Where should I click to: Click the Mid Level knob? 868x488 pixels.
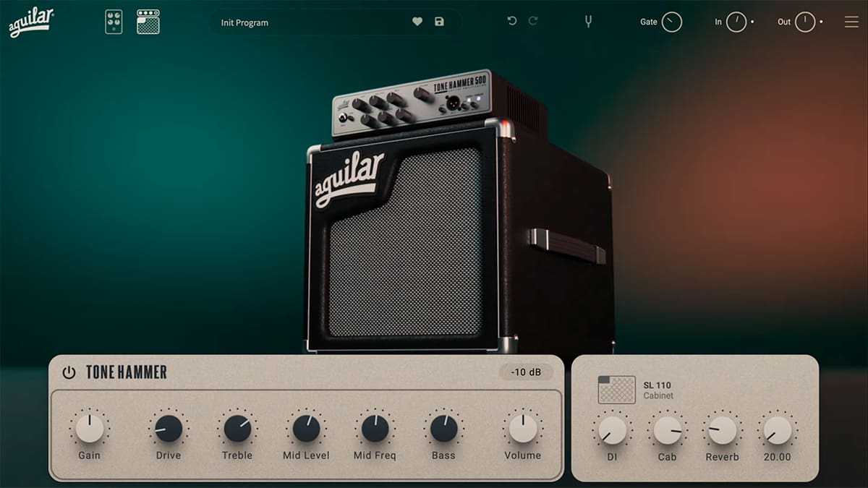click(306, 429)
